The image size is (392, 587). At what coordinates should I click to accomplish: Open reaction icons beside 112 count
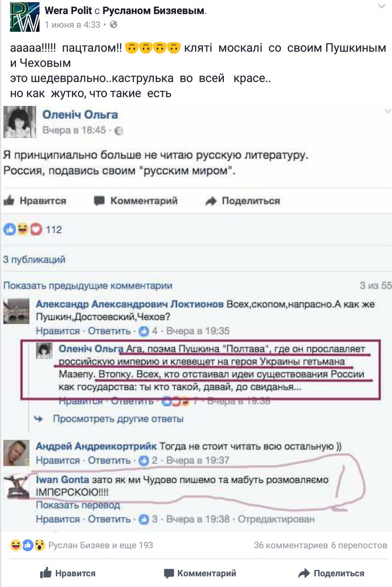[x=23, y=229]
